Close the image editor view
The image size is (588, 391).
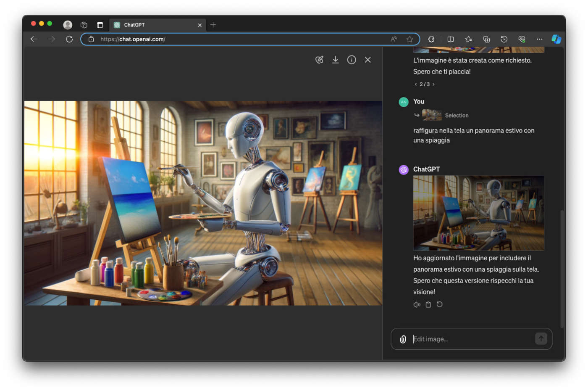(x=367, y=60)
